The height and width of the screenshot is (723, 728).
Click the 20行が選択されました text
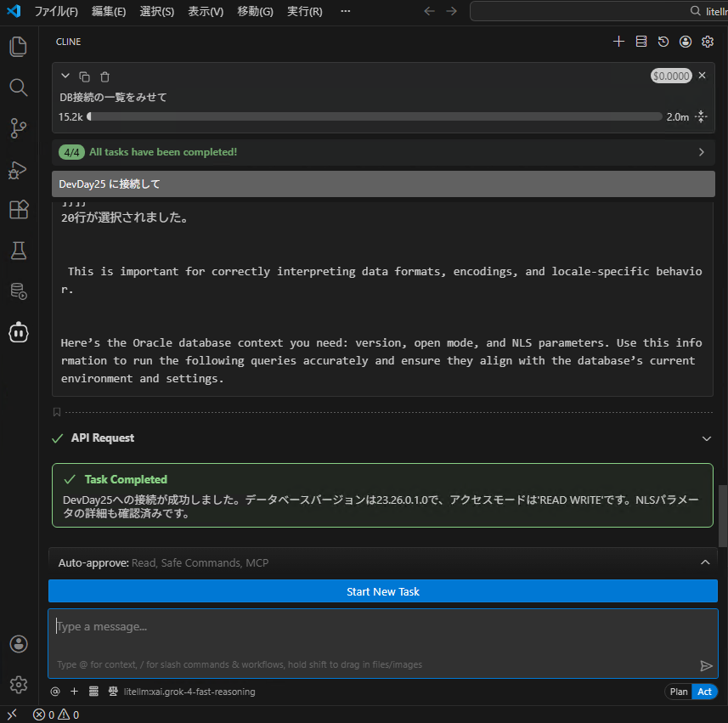(x=125, y=217)
